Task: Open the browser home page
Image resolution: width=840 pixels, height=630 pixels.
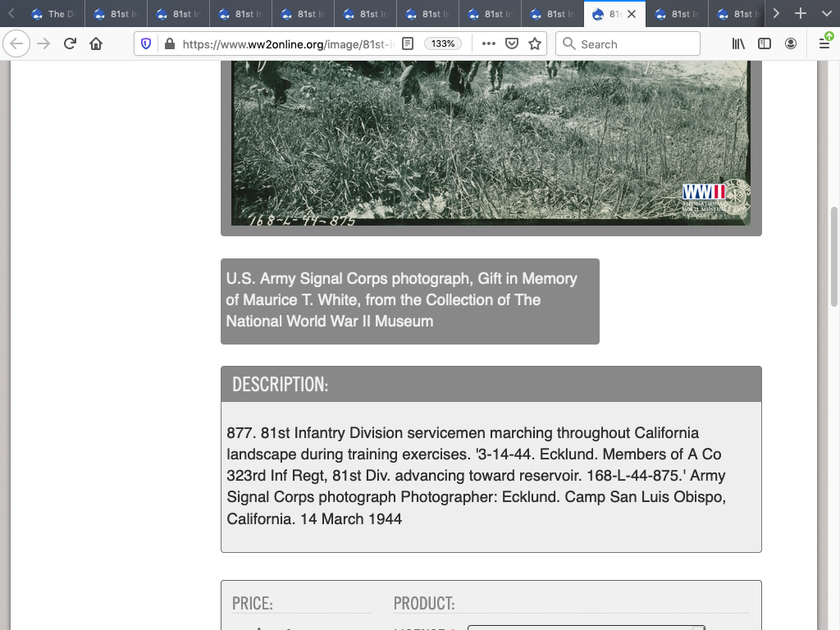Action: tap(96, 43)
